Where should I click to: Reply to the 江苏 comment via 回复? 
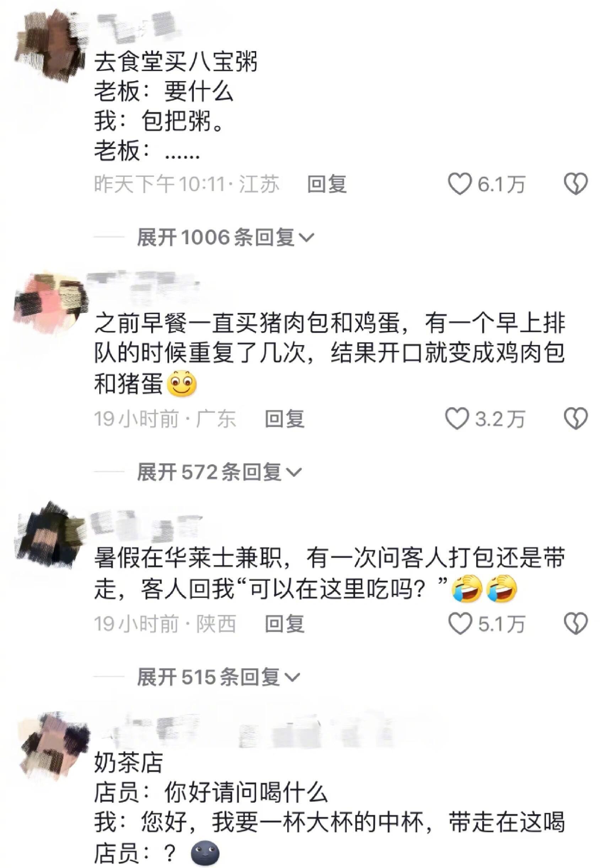[327, 184]
